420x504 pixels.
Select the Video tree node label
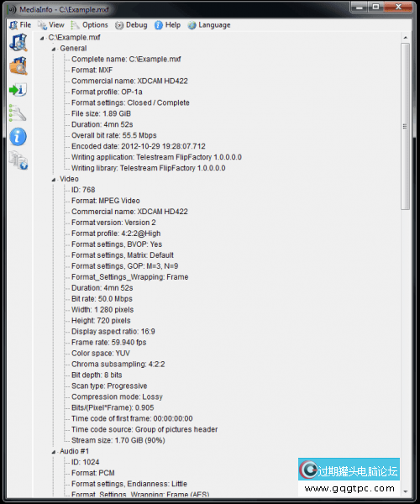pos(69,179)
